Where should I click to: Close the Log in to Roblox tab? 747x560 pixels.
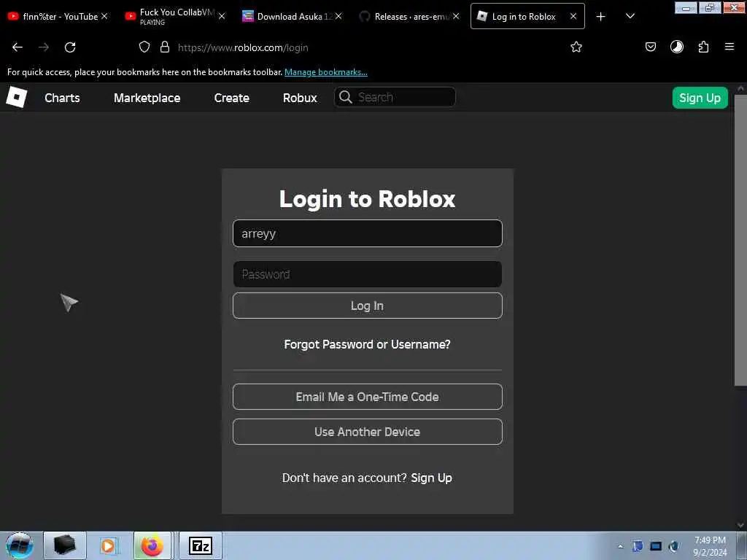pos(573,16)
